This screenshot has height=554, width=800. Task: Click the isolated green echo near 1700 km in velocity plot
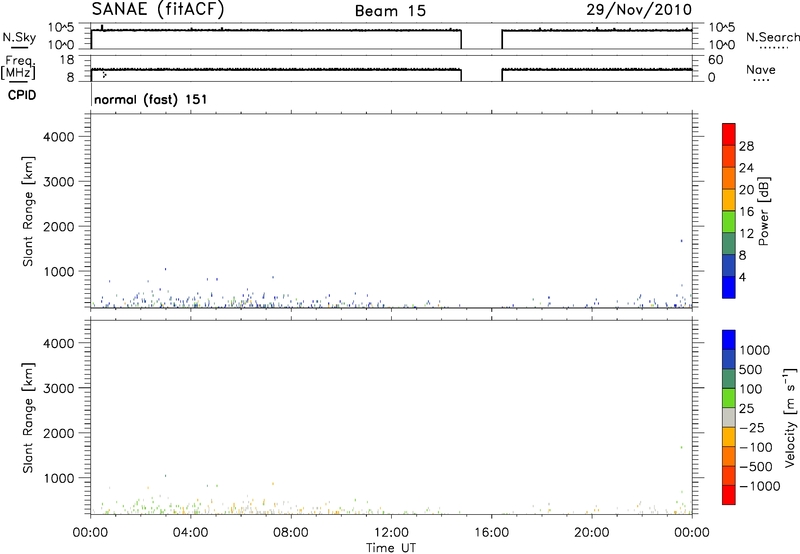point(681,447)
